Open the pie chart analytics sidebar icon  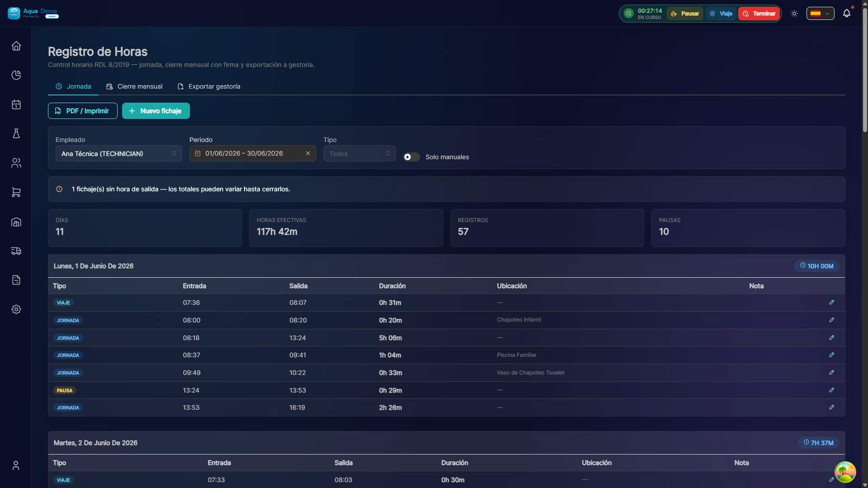pyautogui.click(x=16, y=75)
